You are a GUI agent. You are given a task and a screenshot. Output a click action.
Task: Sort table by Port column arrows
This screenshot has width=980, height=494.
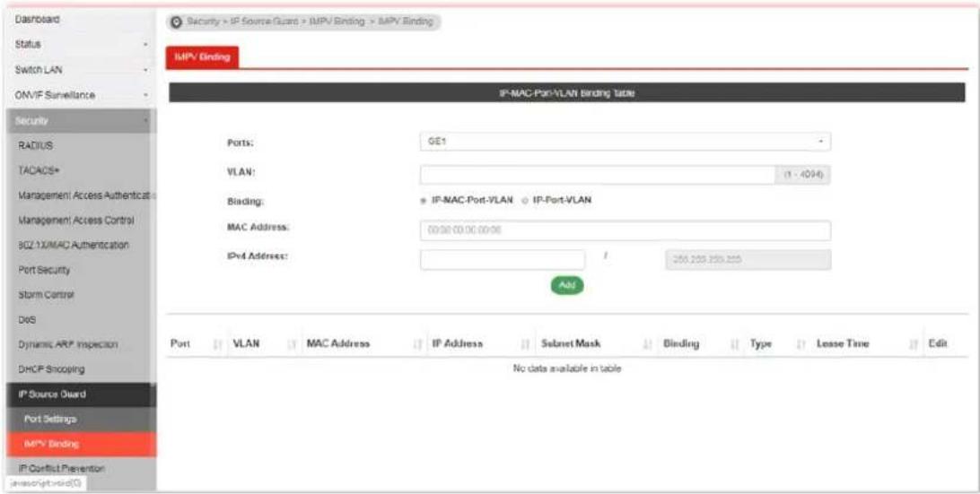(218, 344)
